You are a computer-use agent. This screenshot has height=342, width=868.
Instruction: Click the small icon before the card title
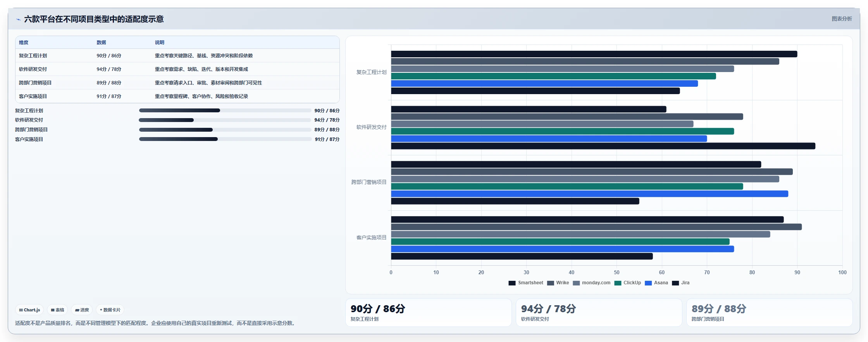click(18, 19)
